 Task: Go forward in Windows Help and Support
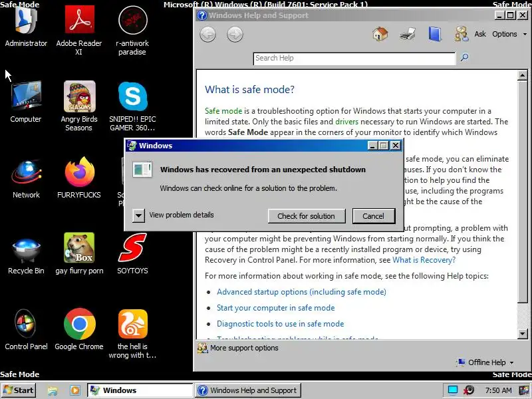click(235, 35)
